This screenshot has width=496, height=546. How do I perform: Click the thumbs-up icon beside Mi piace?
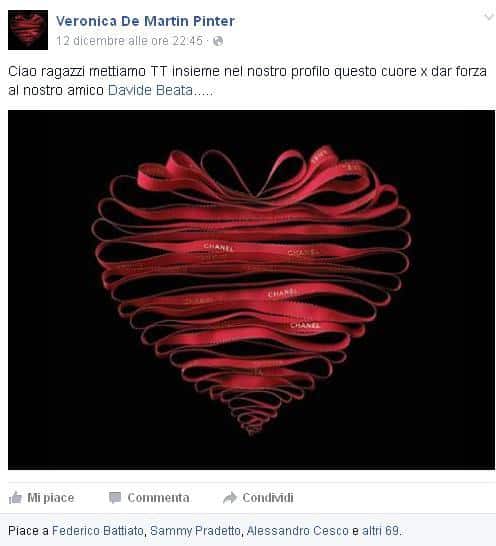(15, 497)
